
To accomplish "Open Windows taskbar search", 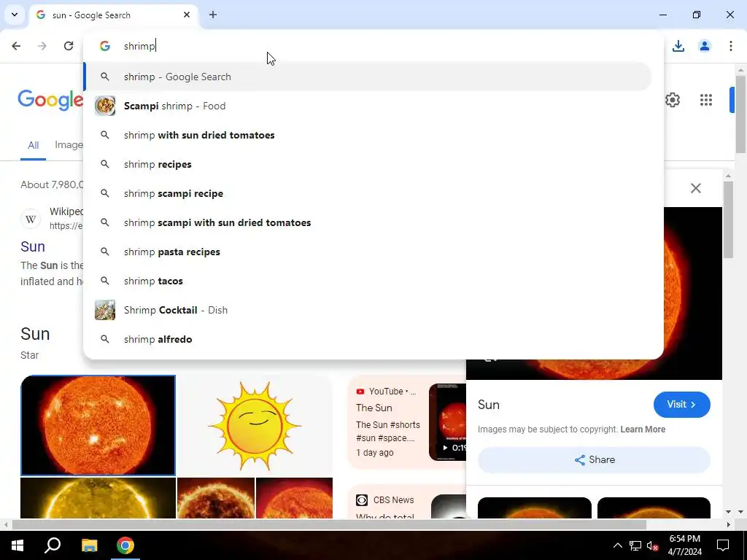I will [53, 545].
